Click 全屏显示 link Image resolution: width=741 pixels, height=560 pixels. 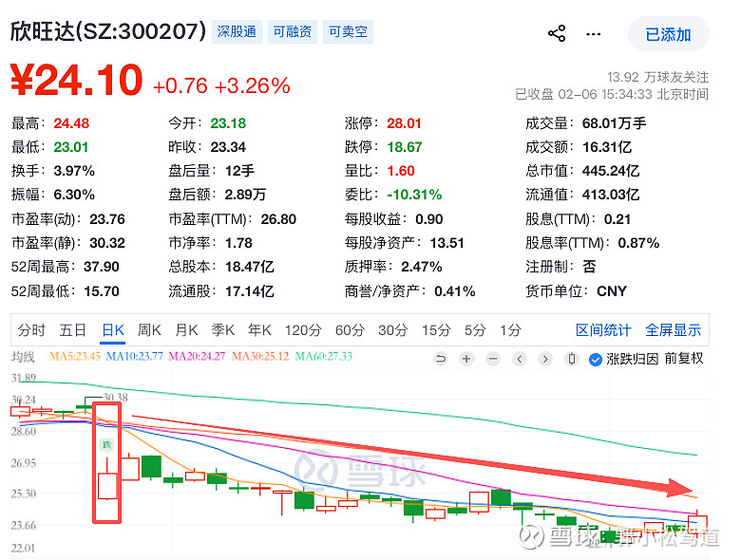673,330
